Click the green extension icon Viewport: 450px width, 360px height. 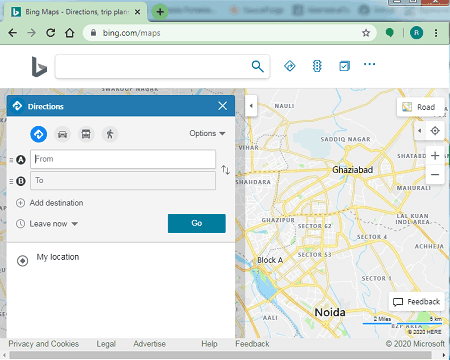pos(390,32)
